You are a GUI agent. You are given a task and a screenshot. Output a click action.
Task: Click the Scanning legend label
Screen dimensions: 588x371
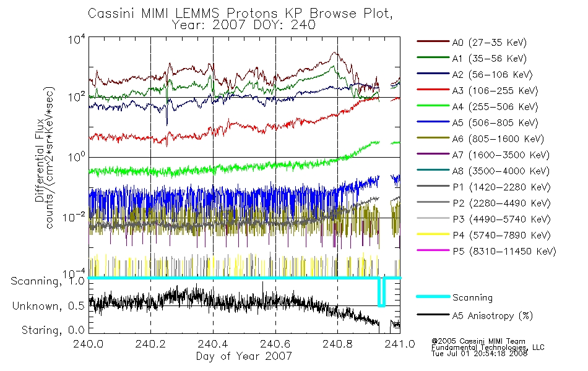click(472, 297)
